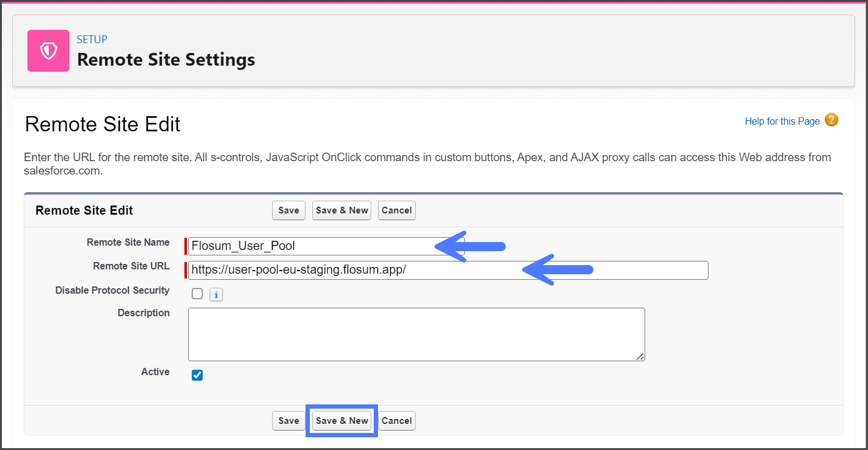Open the Help for this Page link
868x450 pixels.
pos(782,121)
